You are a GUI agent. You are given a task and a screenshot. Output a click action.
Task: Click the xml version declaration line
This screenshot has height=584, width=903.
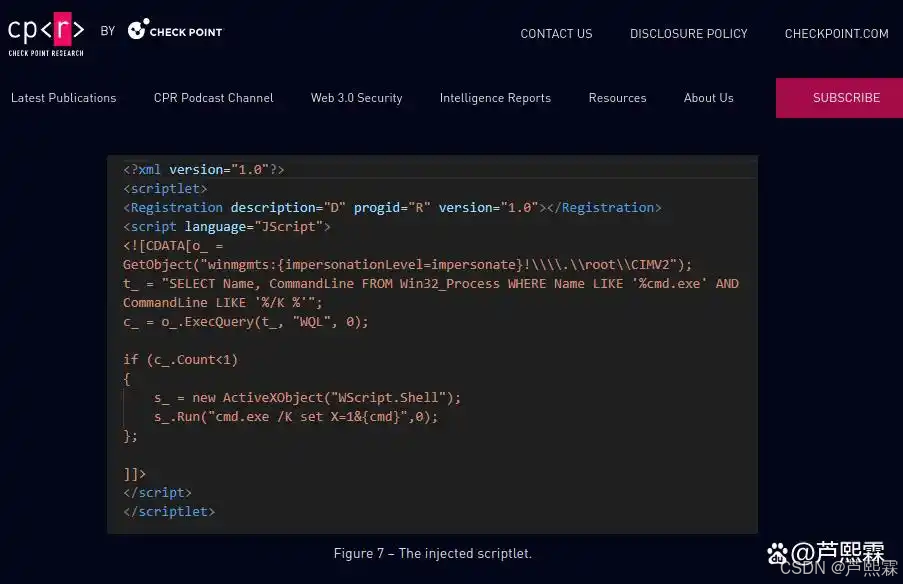(x=203, y=169)
